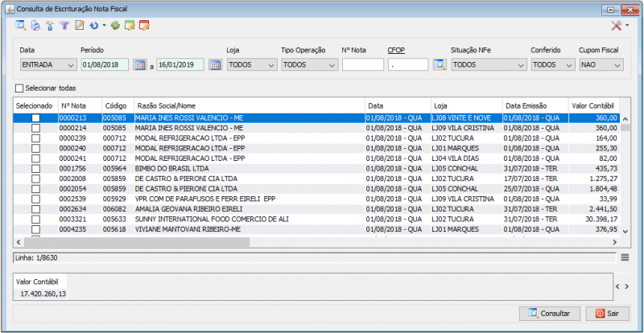This screenshot has width=644, height=333.
Task: Open the Conferido dropdown
Action: pyautogui.click(x=553, y=65)
